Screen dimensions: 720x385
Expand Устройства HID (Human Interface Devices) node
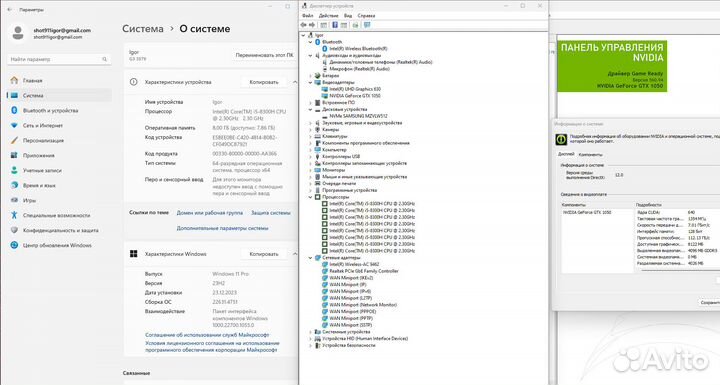pyautogui.click(x=310, y=339)
